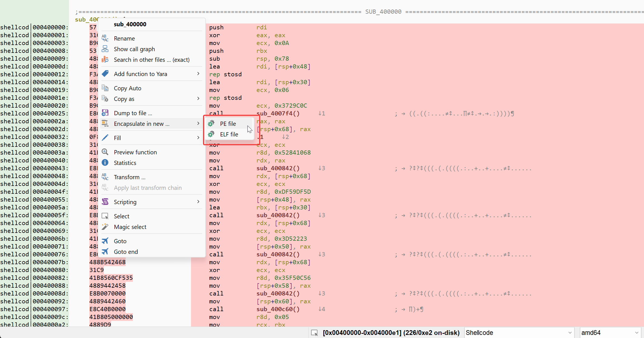Open Preview function menu entry
Viewport: 644px width, 338px height.
tap(152, 152)
